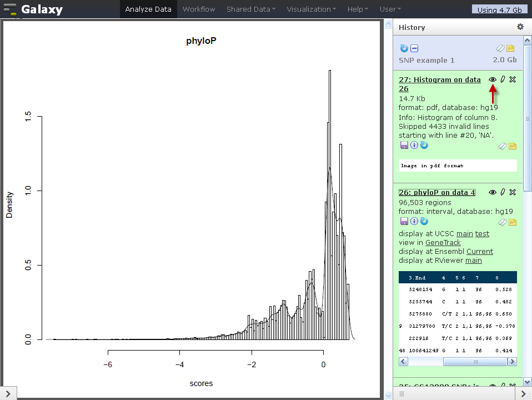The image size is (532, 400).
Task: Collapse dataset '26: phyloP on data 4' title
Action: pos(437,193)
